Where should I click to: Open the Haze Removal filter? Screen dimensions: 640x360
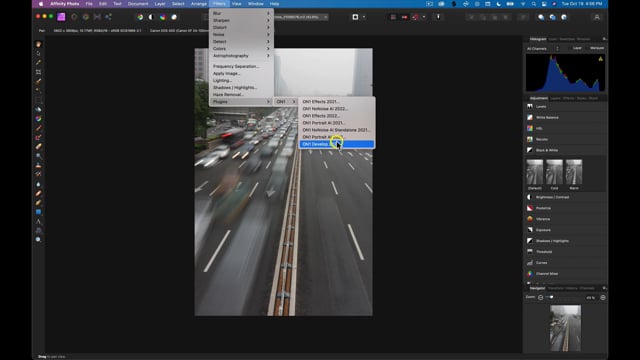[x=241, y=95]
